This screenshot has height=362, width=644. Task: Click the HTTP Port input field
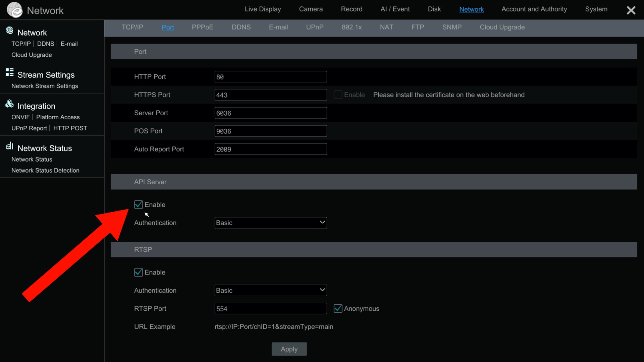[270, 77]
